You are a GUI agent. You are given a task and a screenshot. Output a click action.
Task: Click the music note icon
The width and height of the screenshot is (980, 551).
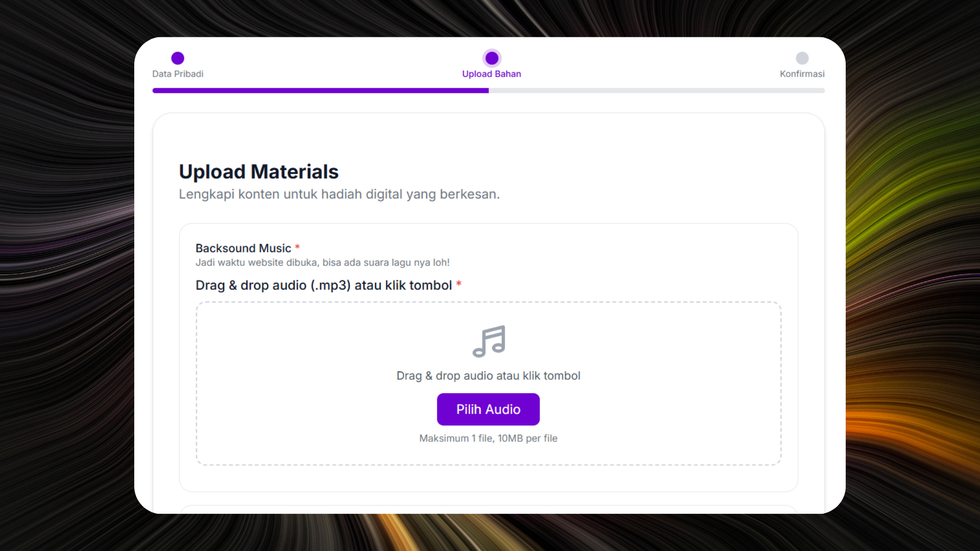[488, 341]
